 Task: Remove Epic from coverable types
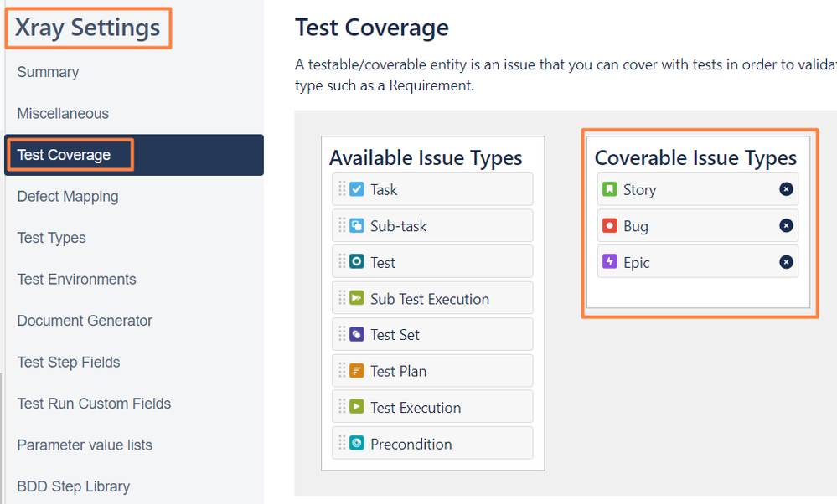pyautogui.click(x=786, y=262)
